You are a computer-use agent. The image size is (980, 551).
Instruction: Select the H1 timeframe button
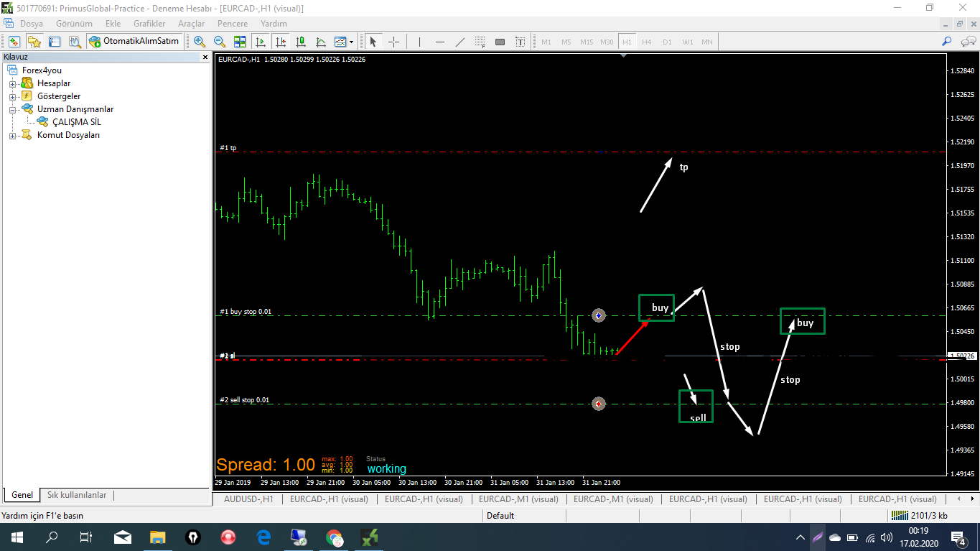click(x=627, y=42)
